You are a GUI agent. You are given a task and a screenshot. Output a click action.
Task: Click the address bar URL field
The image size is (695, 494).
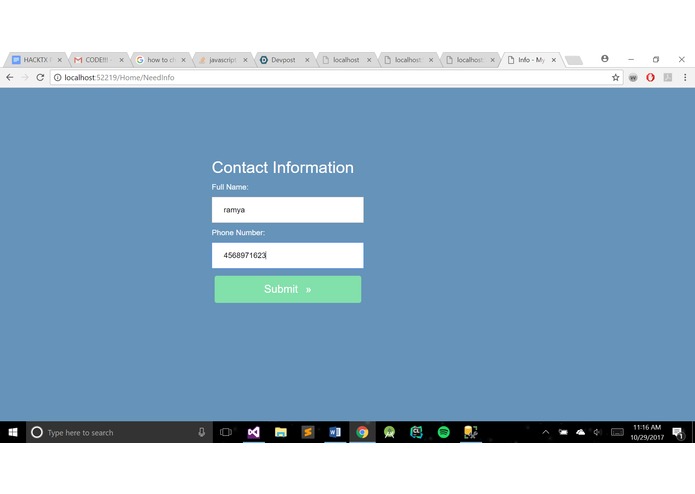337,78
